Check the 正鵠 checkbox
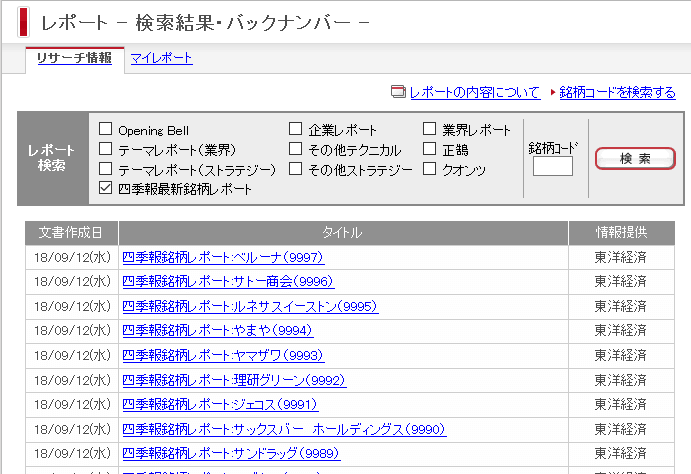This screenshot has width=691, height=474. pos(429,149)
